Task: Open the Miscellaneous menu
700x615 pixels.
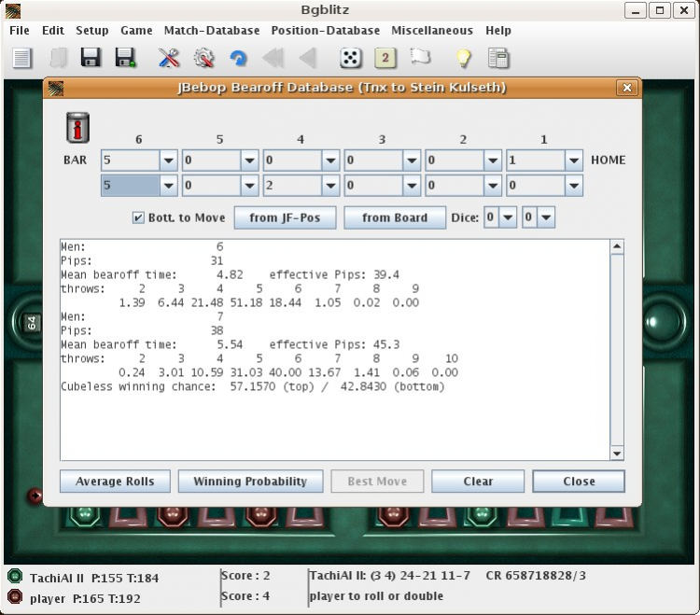Action: pos(433,30)
